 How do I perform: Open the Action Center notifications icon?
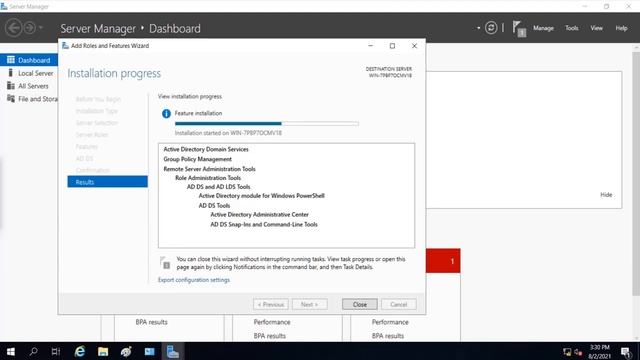click(x=626, y=351)
